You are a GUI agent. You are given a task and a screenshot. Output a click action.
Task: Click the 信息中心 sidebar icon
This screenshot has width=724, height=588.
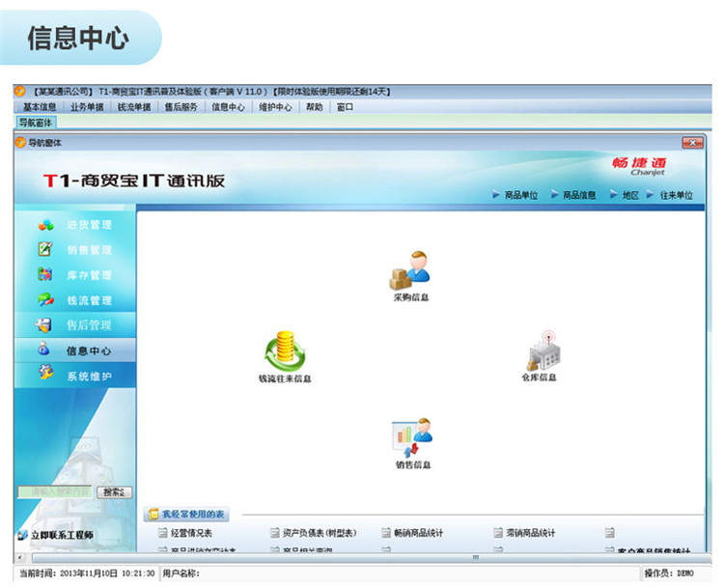(43, 349)
